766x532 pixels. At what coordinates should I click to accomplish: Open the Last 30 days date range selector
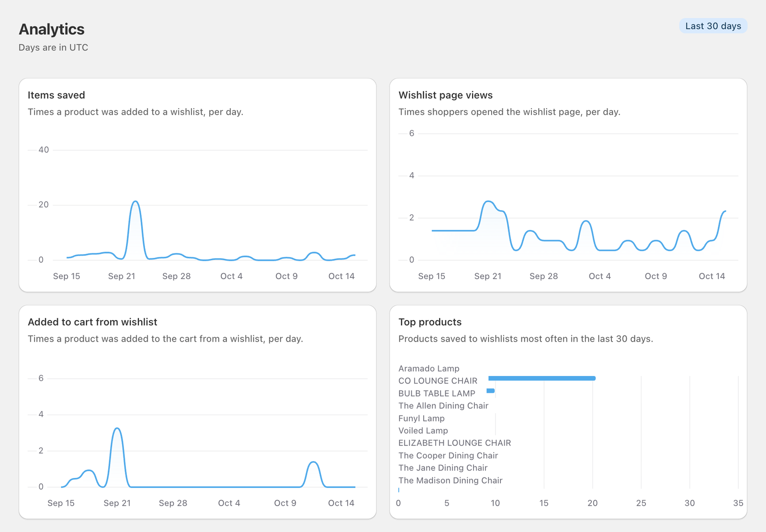tap(713, 26)
